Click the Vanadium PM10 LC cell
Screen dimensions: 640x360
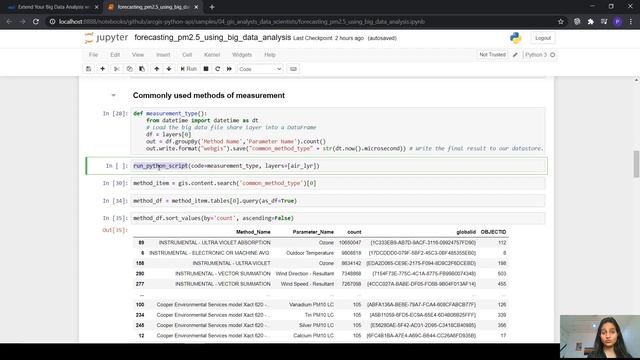[311, 304]
